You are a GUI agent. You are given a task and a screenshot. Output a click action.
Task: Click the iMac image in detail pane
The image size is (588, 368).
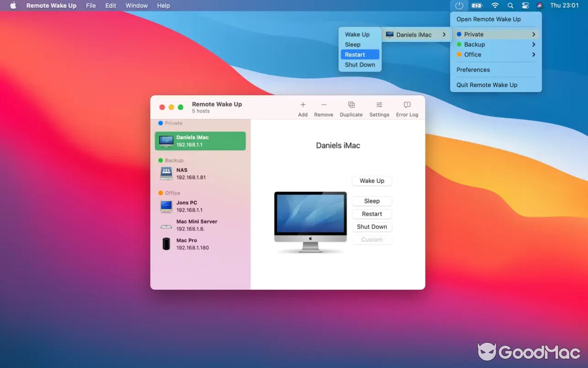[x=311, y=221]
